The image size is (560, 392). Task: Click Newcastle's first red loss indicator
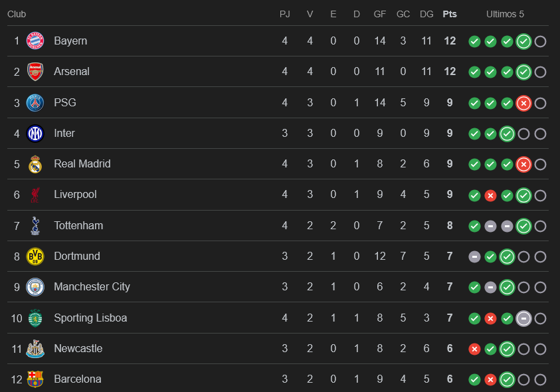474,349
